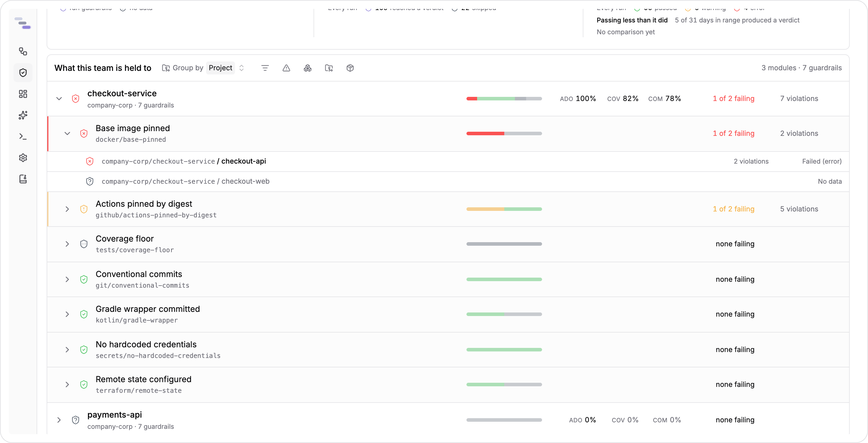Open the dashboard grid icon in the sidebar
This screenshot has height=443, width=868.
click(23, 94)
